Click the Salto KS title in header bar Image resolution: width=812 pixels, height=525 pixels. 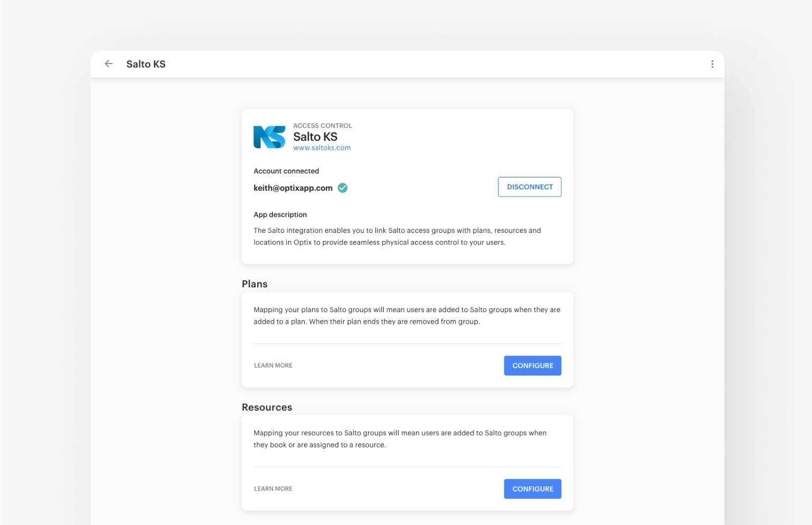146,64
